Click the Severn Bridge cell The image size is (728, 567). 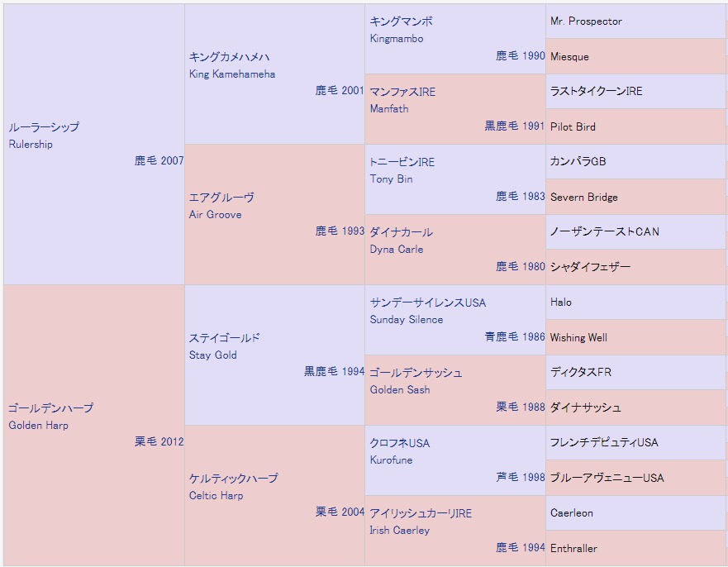click(x=583, y=198)
